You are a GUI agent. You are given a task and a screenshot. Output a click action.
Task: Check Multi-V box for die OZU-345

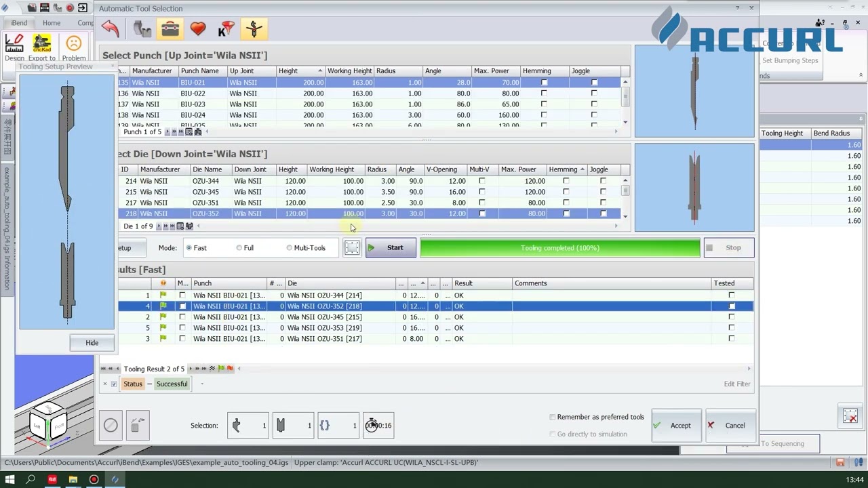click(482, 192)
